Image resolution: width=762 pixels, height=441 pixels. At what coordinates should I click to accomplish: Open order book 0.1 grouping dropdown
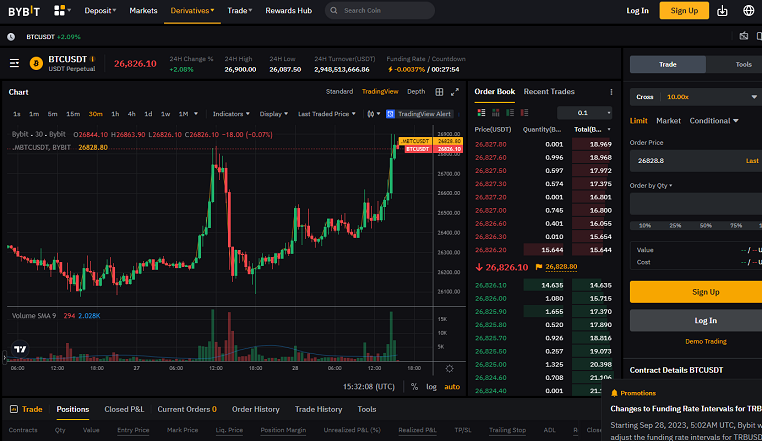[585, 113]
